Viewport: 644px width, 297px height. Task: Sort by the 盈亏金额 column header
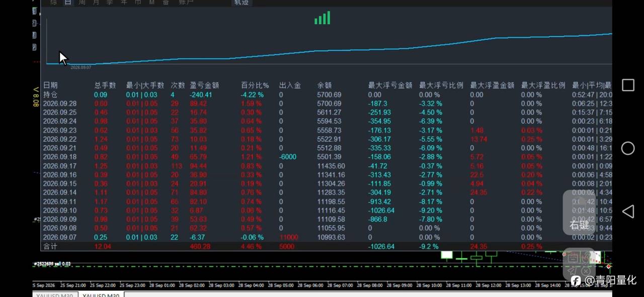pos(204,85)
